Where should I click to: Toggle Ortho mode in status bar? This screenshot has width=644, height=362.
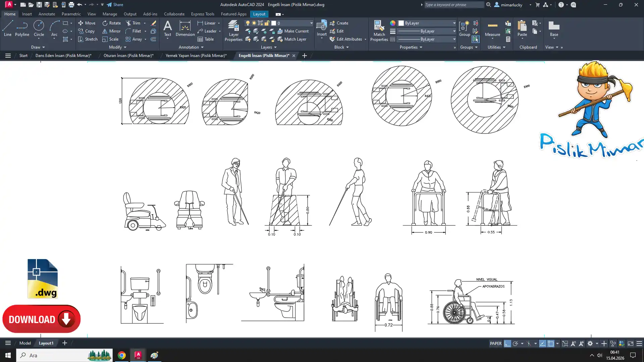coord(507,344)
